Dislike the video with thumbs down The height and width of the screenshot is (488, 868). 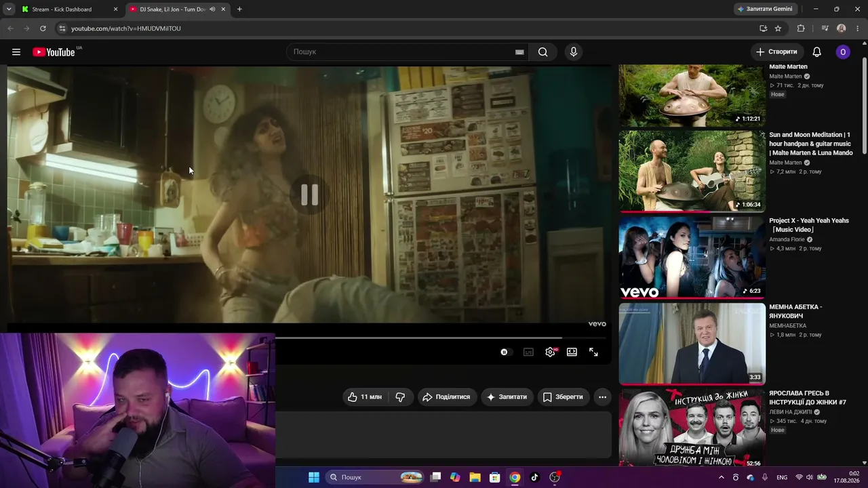[400, 397]
